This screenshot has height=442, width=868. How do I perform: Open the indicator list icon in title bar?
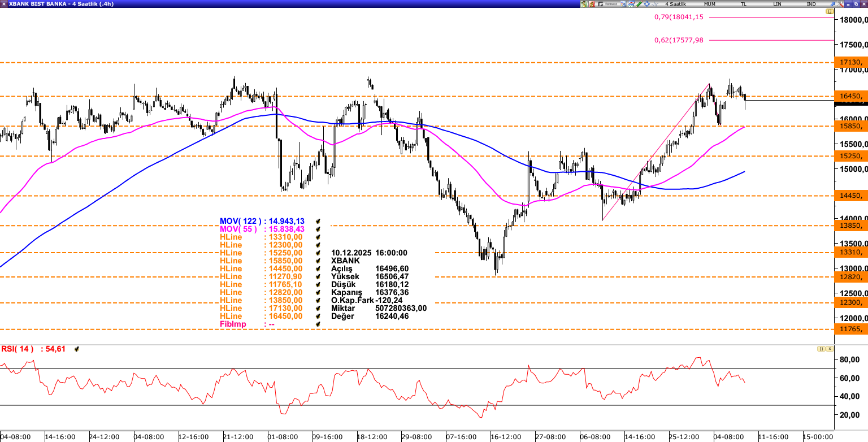(623, 4)
